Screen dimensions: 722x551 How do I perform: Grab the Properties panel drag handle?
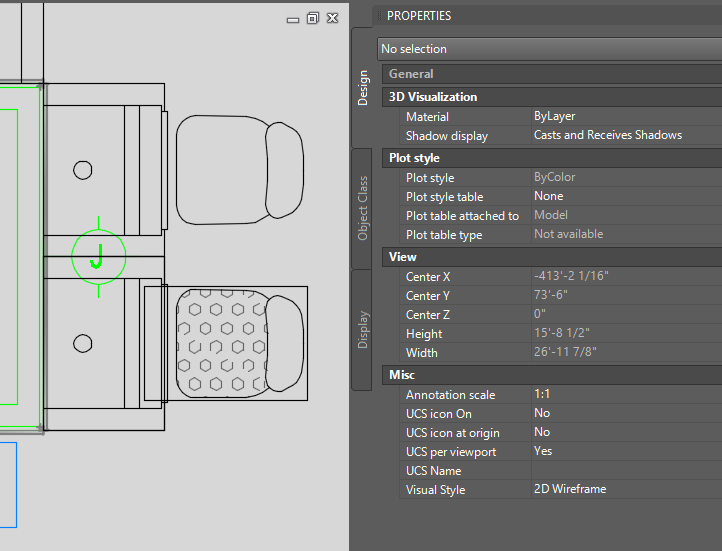coord(379,16)
